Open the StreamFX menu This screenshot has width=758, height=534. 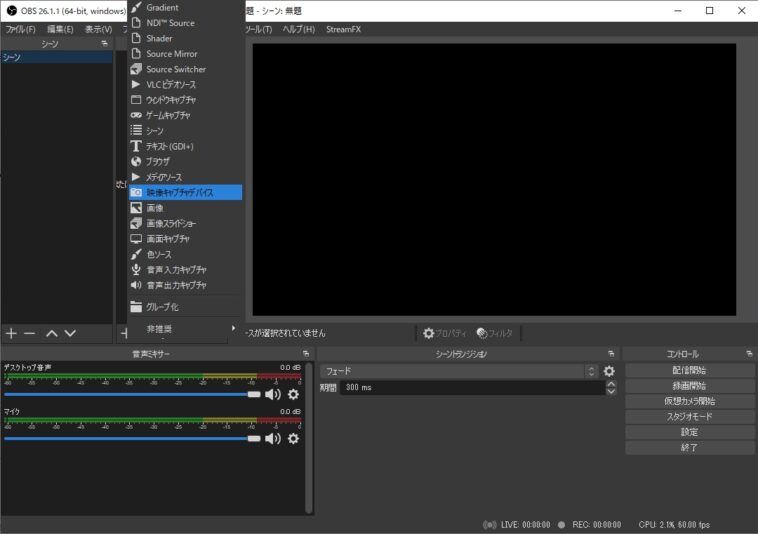point(343,29)
